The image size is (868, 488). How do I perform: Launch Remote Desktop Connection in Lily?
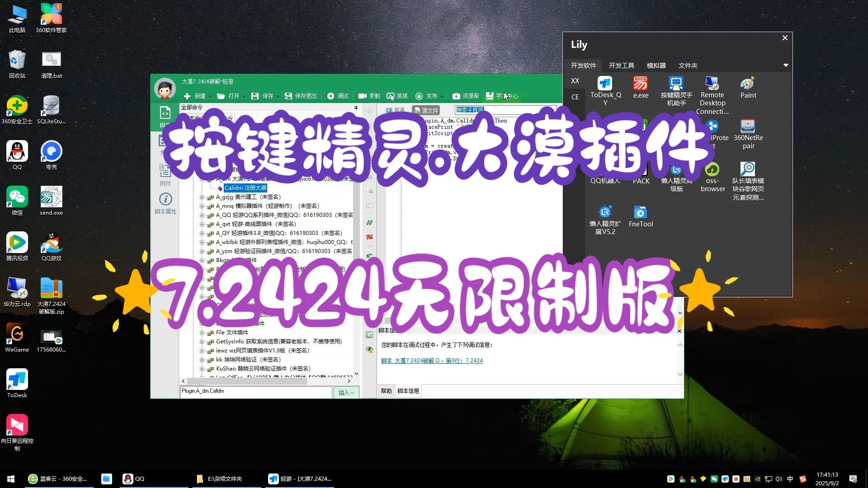[712, 95]
